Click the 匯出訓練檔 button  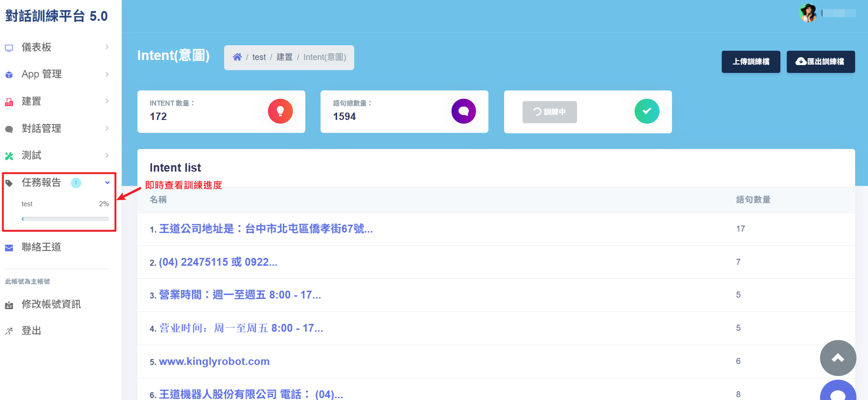820,62
